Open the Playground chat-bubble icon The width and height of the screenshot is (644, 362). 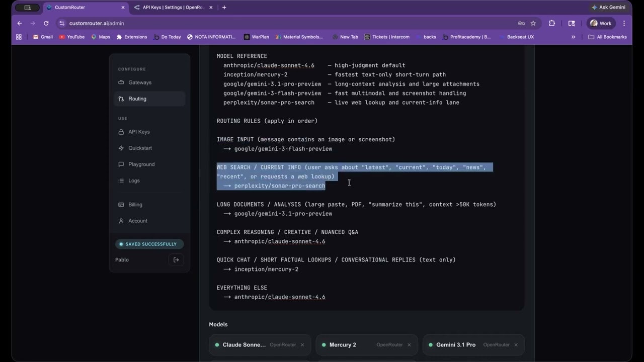pyautogui.click(x=121, y=164)
